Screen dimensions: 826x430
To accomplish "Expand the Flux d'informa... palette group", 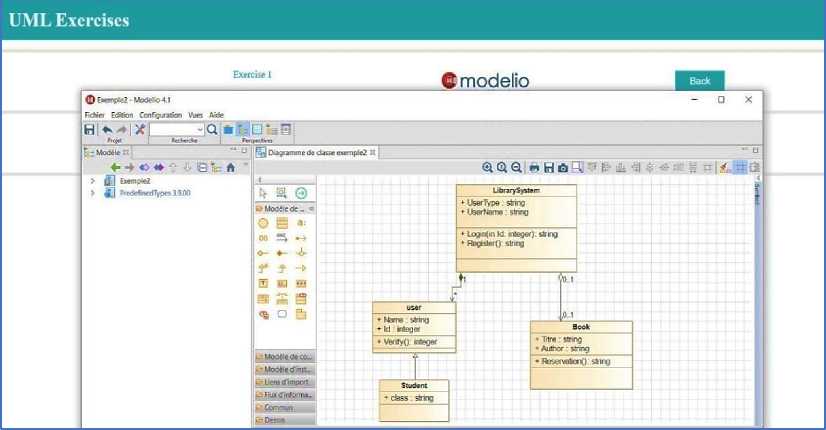I will [x=285, y=395].
